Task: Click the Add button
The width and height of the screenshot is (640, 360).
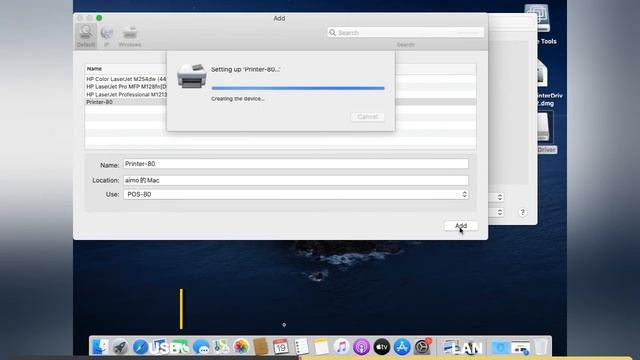Action: 461,226
